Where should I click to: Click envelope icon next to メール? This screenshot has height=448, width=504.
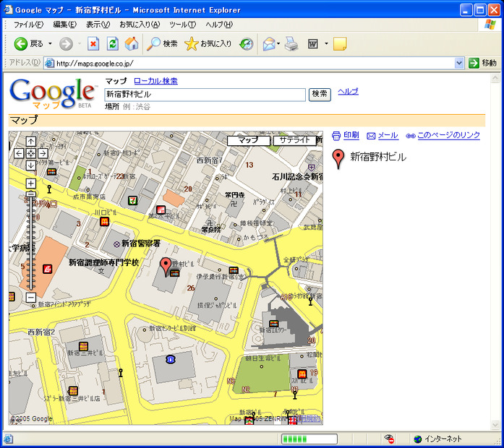tap(371, 136)
